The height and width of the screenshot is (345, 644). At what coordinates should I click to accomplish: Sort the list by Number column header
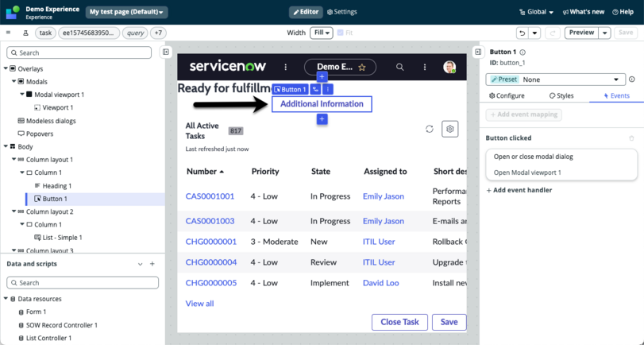(206, 172)
